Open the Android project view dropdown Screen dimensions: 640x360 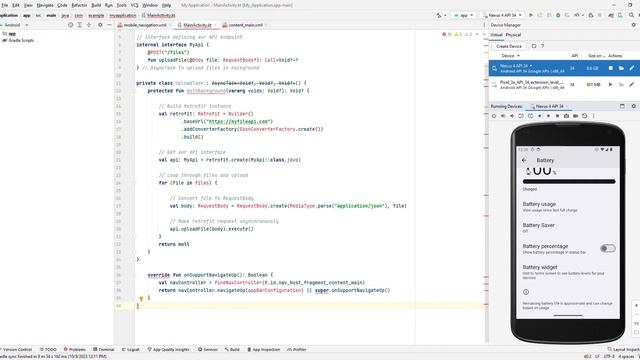coord(16,25)
